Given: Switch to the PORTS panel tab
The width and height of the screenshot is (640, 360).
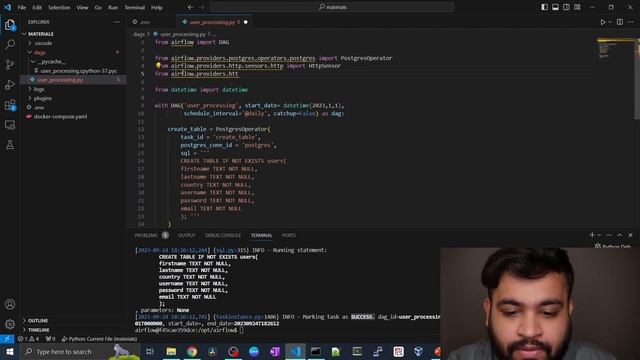Looking at the screenshot, I should point(289,235).
